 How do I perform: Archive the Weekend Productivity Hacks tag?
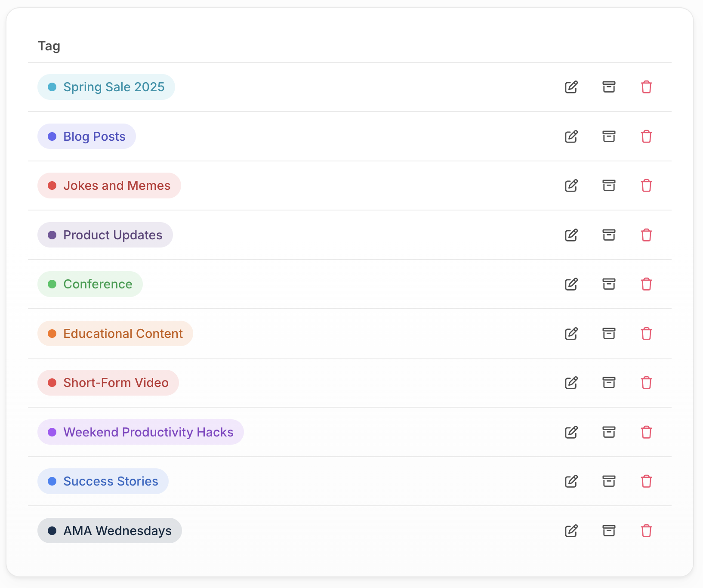[x=609, y=432]
